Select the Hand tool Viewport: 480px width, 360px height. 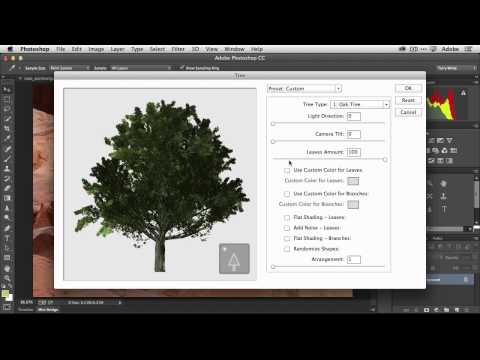(7, 268)
